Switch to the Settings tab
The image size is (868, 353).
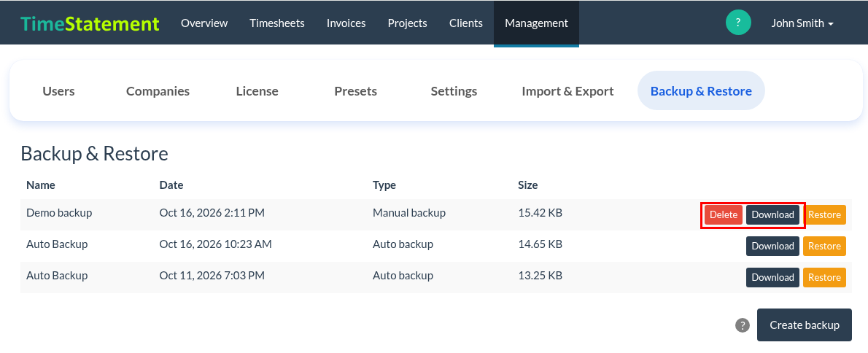click(454, 90)
